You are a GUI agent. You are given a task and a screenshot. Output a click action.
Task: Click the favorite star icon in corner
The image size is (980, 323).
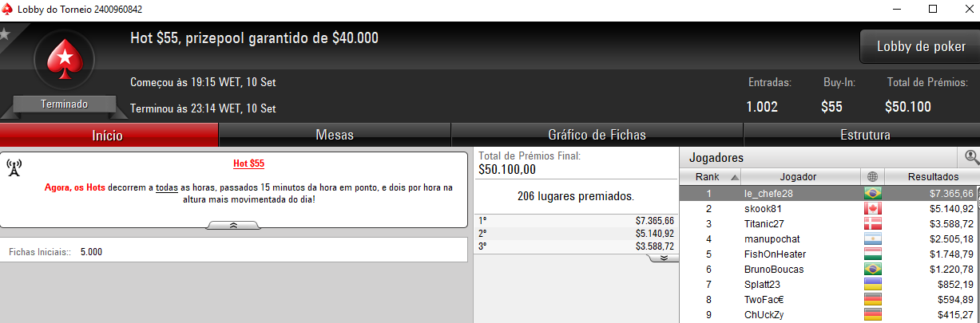coord(4,34)
